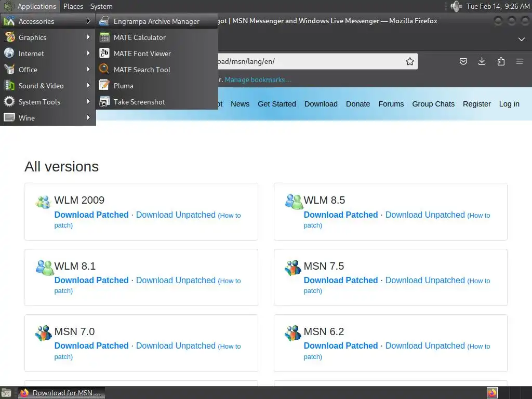Image resolution: width=532 pixels, height=399 pixels.
Task: Download Patched MSN 7.5
Action: pos(341,280)
